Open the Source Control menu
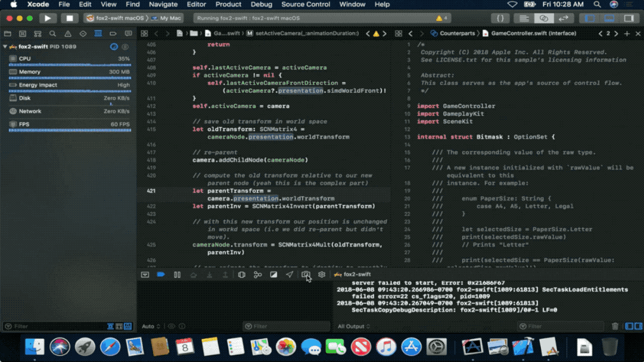This screenshot has height=362, width=644. click(x=306, y=5)
